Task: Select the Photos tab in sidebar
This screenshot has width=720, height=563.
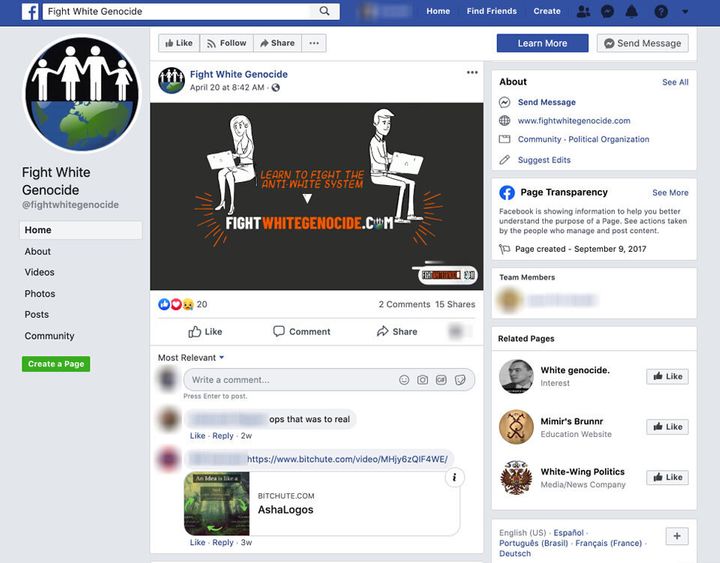Action: click(x=40, y=294)
